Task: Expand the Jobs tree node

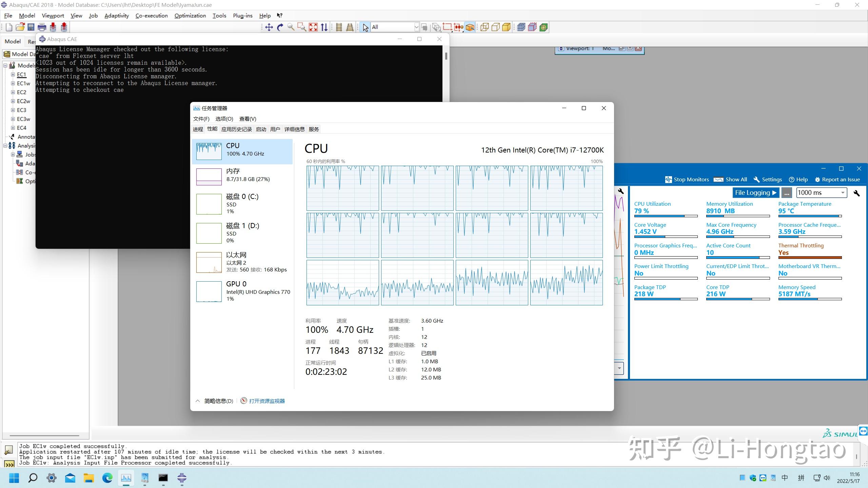Action: coord(13,155)
